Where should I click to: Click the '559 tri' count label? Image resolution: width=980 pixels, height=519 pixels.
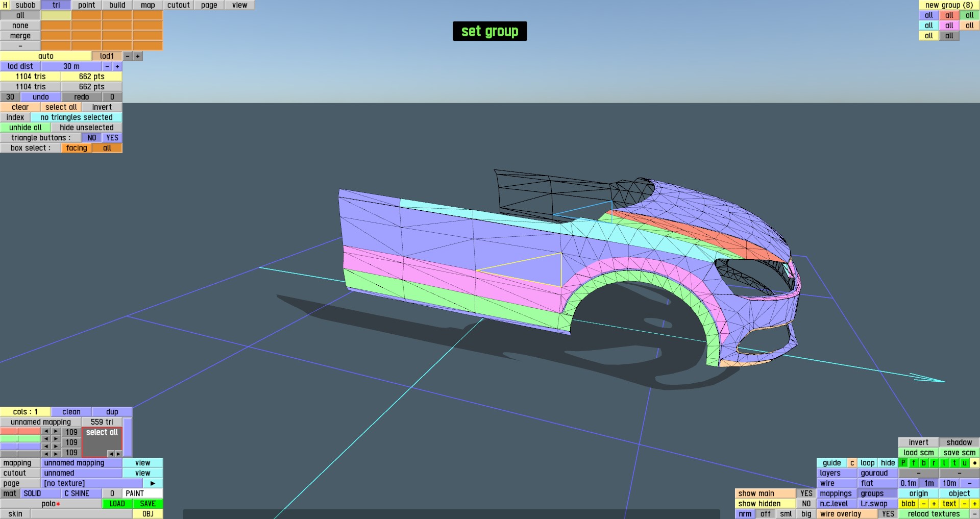click(x=102, y=422)
